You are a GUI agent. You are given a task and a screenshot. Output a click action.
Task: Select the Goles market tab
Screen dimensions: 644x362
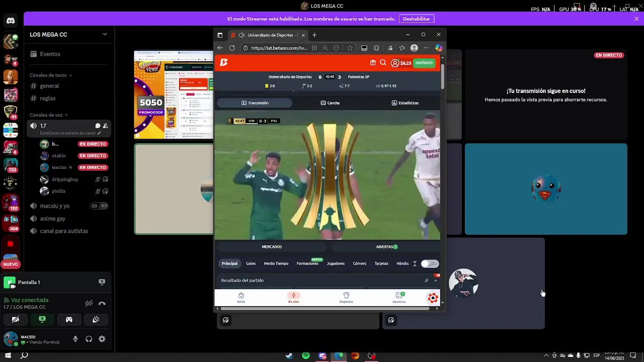tap(251, 263)
